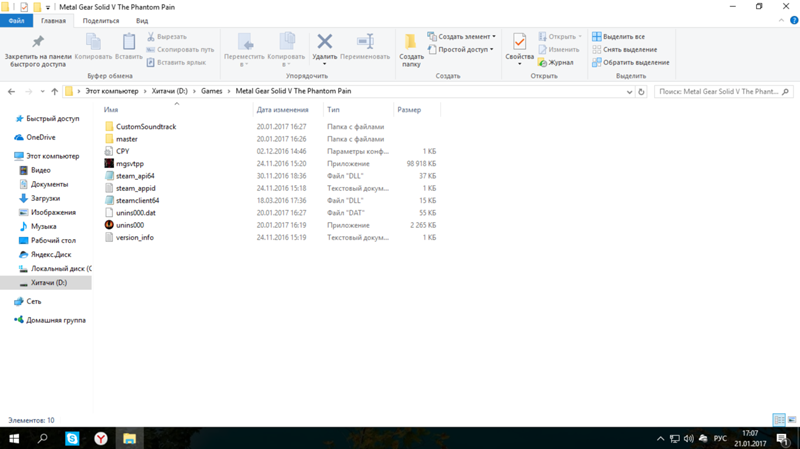Select the unins000 application icon
Image resolution: width=800 pixels, height=449 pixels.
[109, 225]
